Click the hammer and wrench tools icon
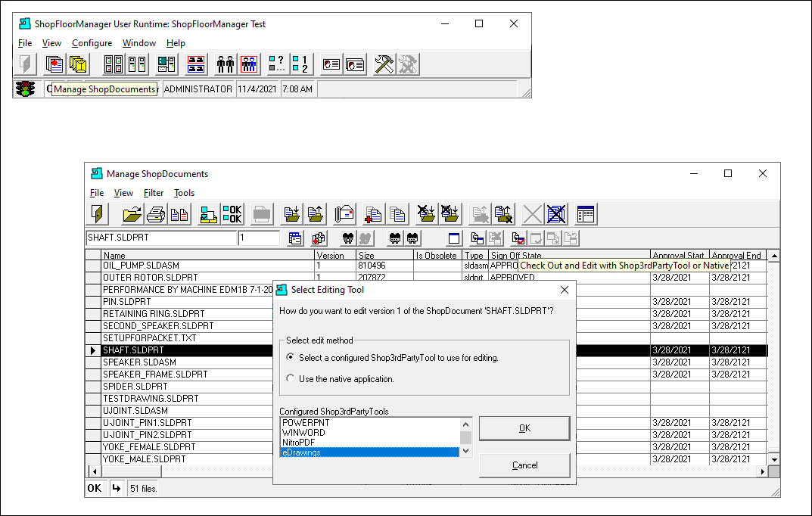Screen dimensions: 812x516 384,64
